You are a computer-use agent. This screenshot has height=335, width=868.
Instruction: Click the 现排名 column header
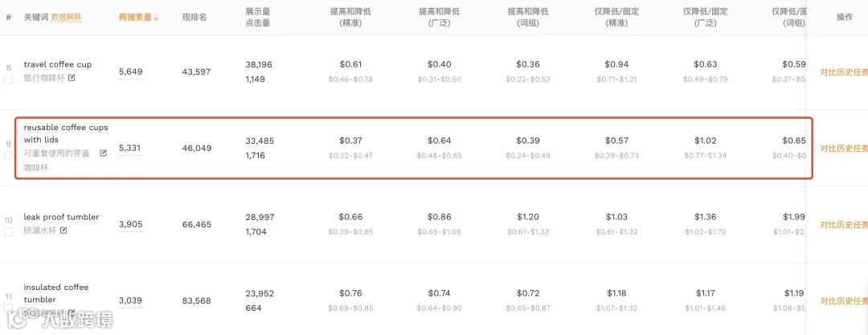[x=194, y=17]
